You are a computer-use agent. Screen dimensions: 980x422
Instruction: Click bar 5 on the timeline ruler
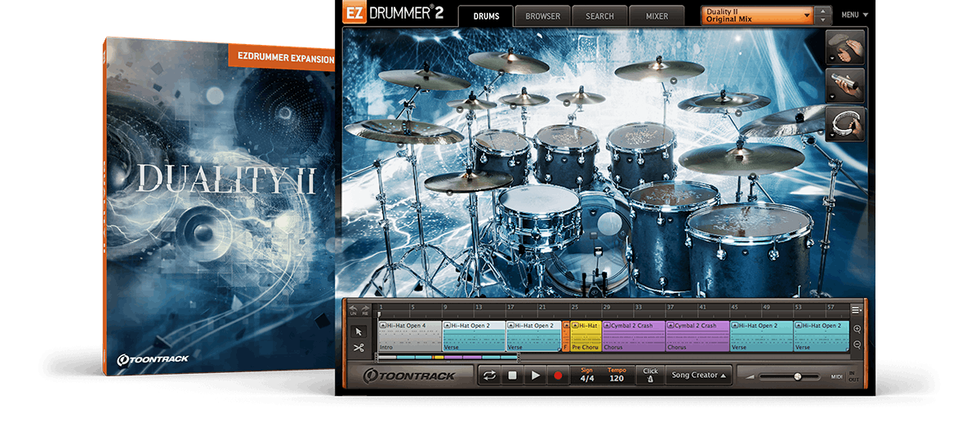[x=413, y=308]
